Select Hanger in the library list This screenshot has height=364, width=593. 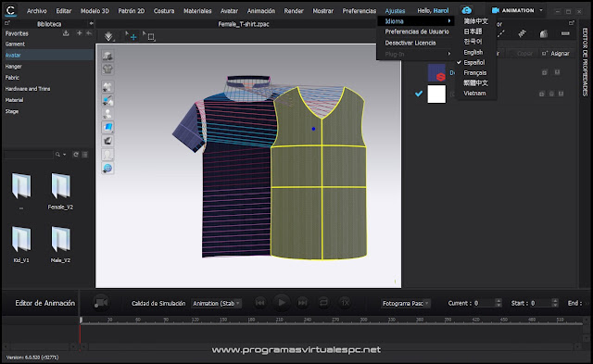[13, 67]
